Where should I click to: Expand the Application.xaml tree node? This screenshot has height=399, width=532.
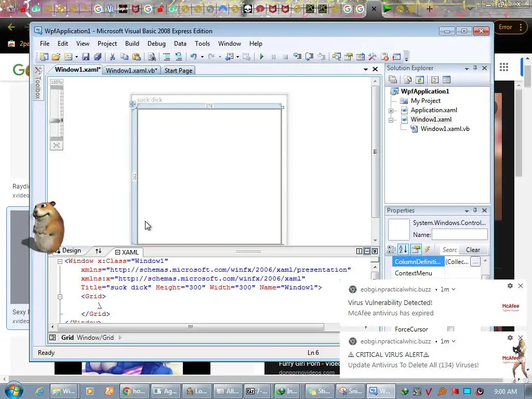click(x=391, y=111)
